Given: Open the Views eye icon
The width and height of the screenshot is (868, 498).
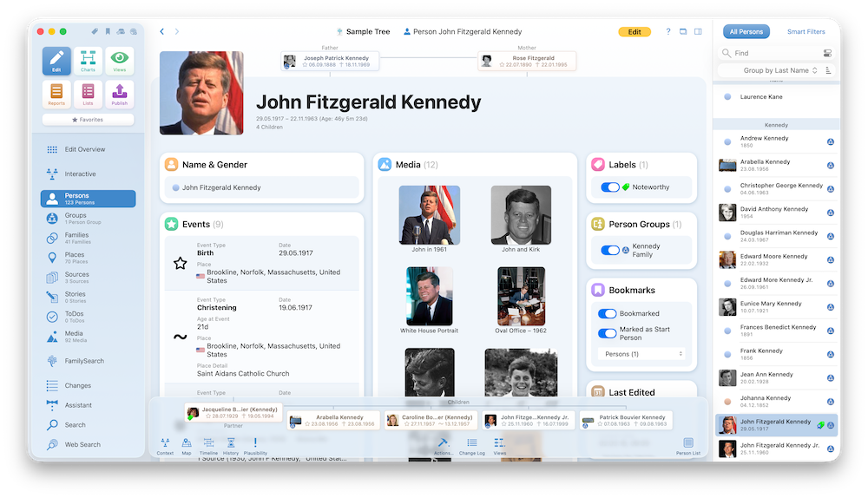Looking at the screenshot, I should (120, 61).
